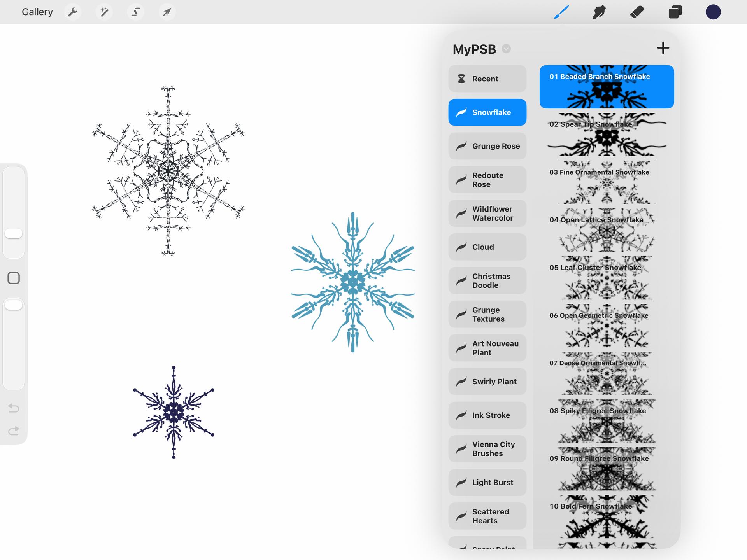Open the Cloud brush set
This screenshot has width=747, height=560.
click(x=487, y=247)
